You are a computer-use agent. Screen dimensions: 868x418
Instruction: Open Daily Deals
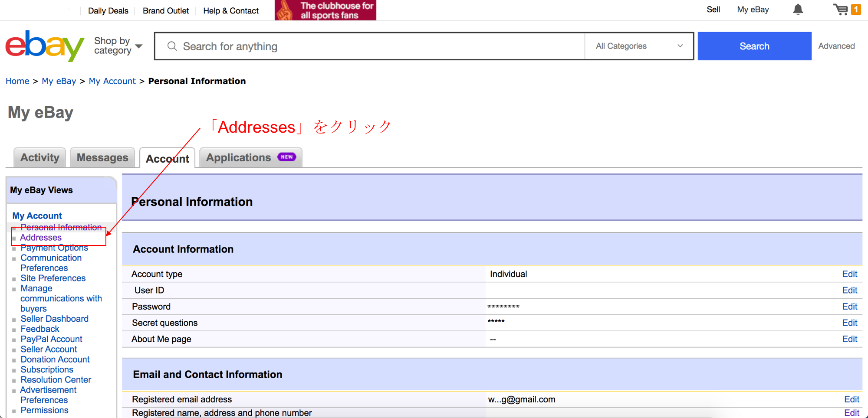pos(108,11)
